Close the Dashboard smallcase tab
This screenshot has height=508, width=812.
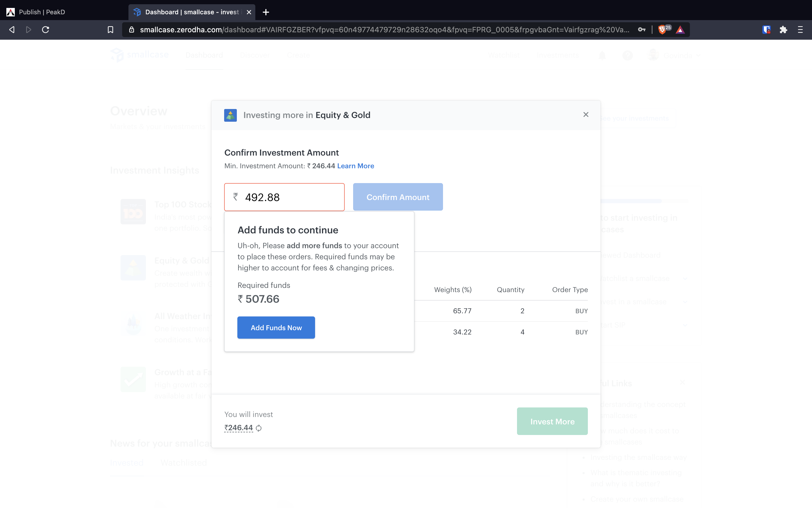point(249,12)
